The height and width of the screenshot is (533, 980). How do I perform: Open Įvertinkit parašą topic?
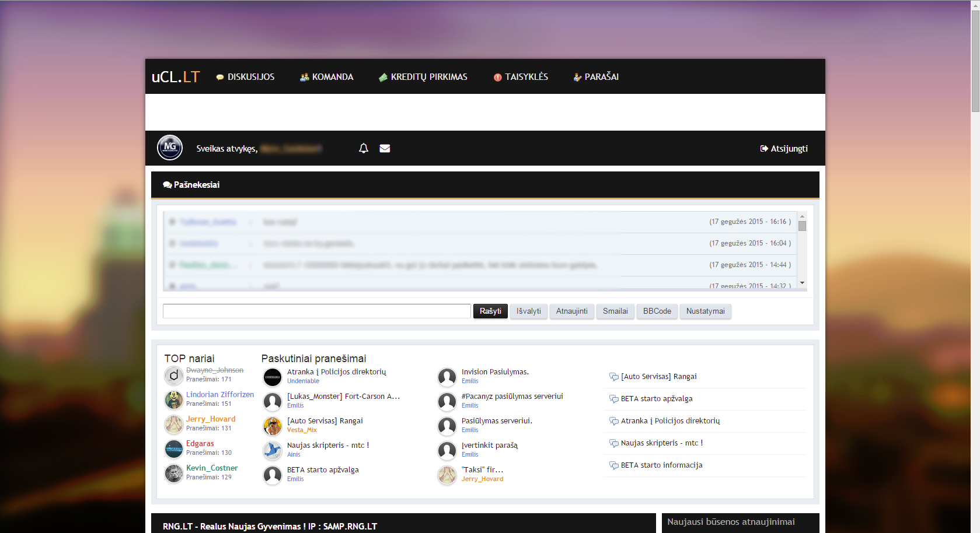coord(490,446)
